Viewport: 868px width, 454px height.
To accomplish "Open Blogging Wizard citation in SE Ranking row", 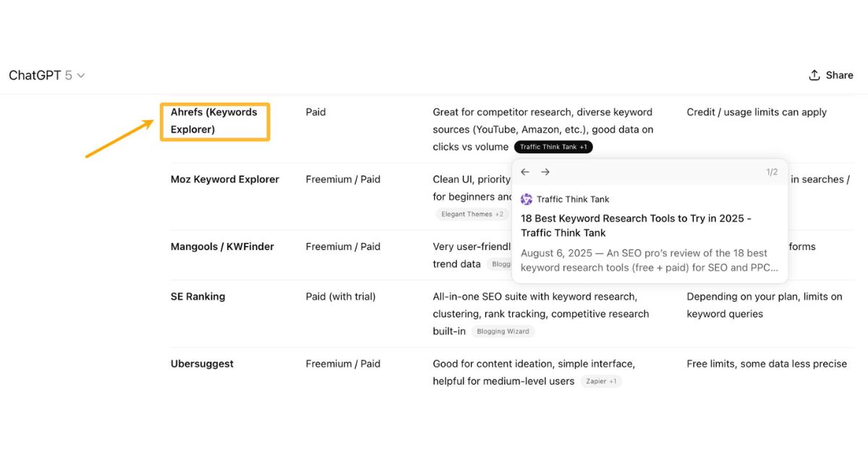I will point(503,331).
